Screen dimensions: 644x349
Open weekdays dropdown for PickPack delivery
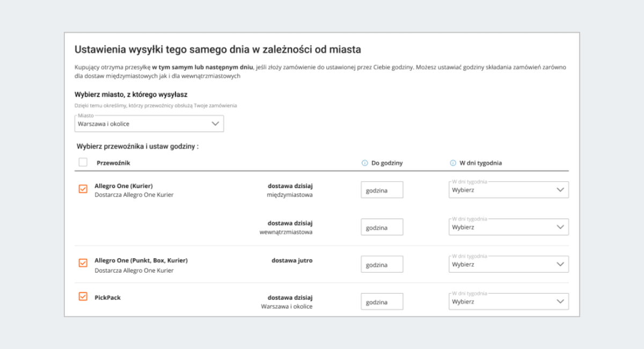click(x=509, y=301)
